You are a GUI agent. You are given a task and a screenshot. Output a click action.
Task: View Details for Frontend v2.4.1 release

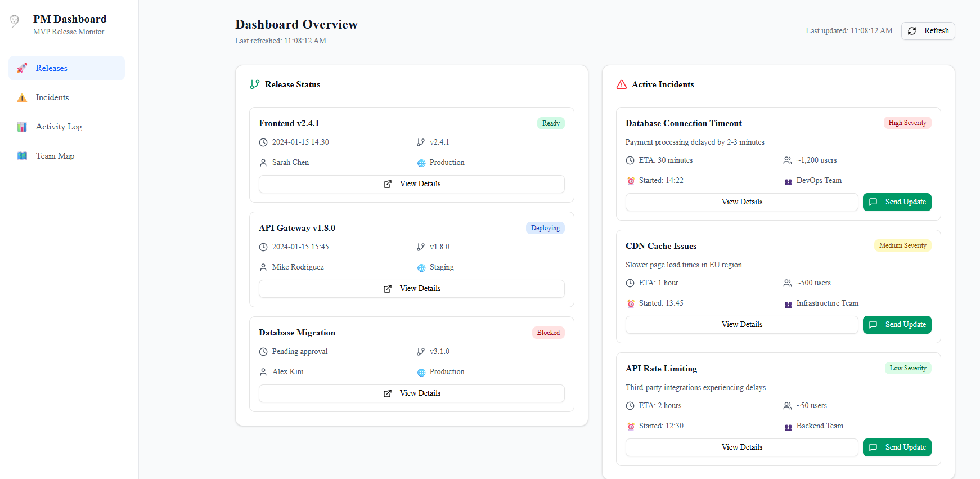(412, 184)
